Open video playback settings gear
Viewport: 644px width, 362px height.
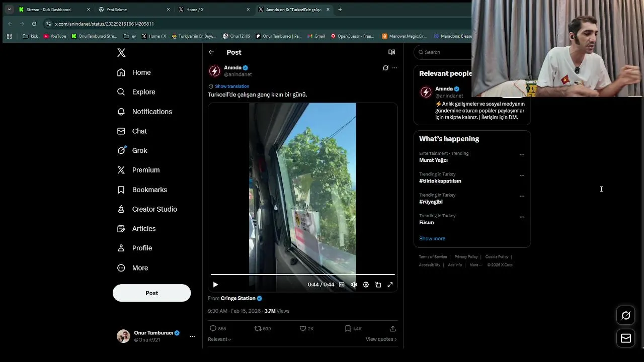(x=366, y=285)
